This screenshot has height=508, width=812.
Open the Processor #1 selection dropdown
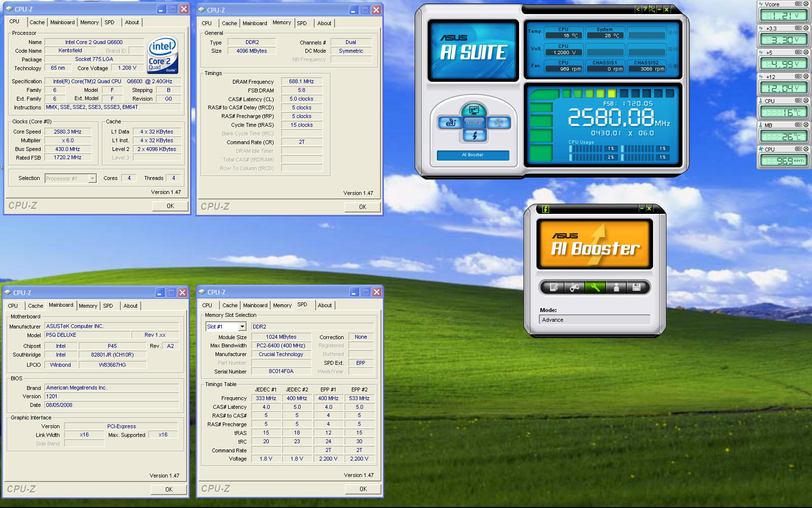[x=92, y=179]
